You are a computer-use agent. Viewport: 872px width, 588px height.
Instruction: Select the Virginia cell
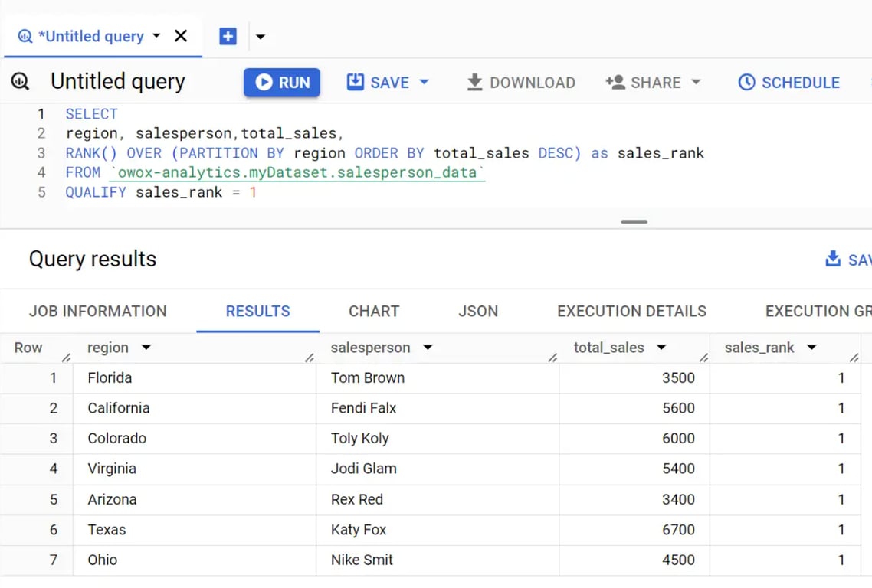(195, 469)
